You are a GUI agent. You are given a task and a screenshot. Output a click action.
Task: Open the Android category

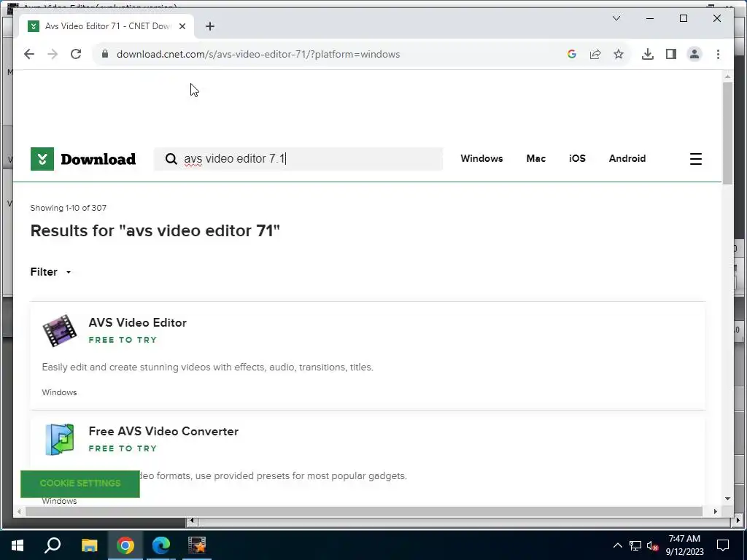(x=627, y=158)
